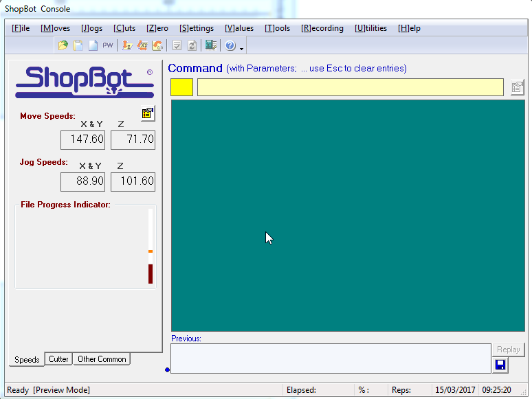The height and width of the screenshot is (399, 532).
Task: Click the Move Speeds X & Y field
Action: [82, 139]
